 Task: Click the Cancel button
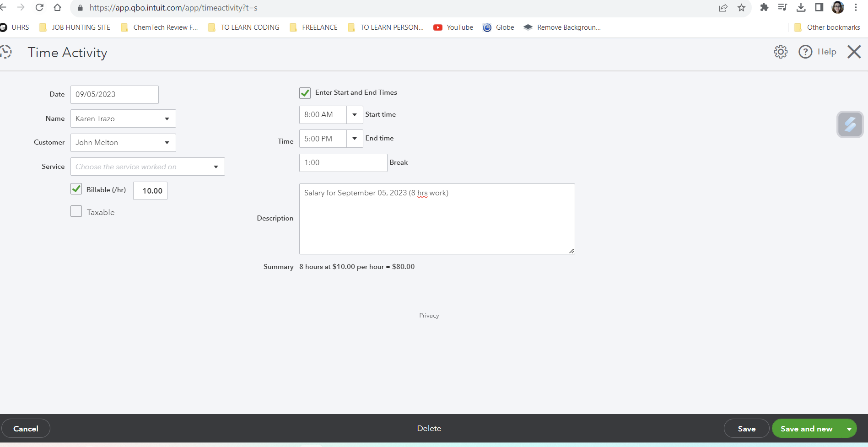click(x=26, y=429)
